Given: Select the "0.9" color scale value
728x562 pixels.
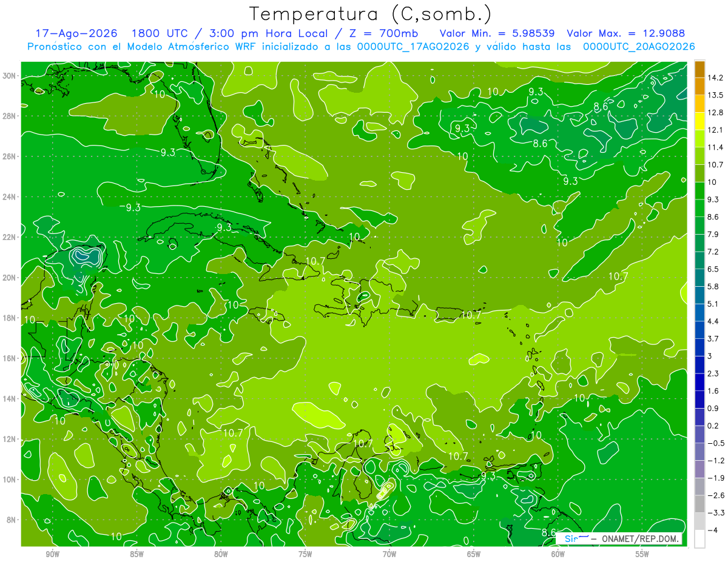Looking at the screenshot, I should (x=713, y=408).
